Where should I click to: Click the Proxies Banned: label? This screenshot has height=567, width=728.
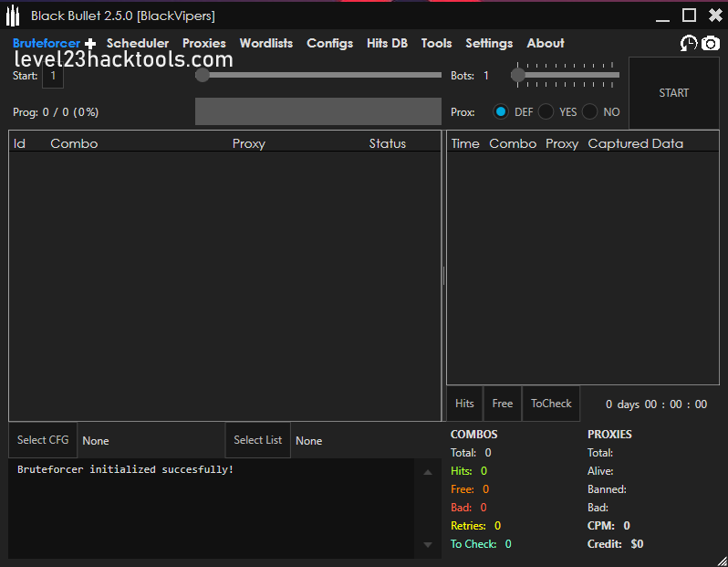[607, 488]
